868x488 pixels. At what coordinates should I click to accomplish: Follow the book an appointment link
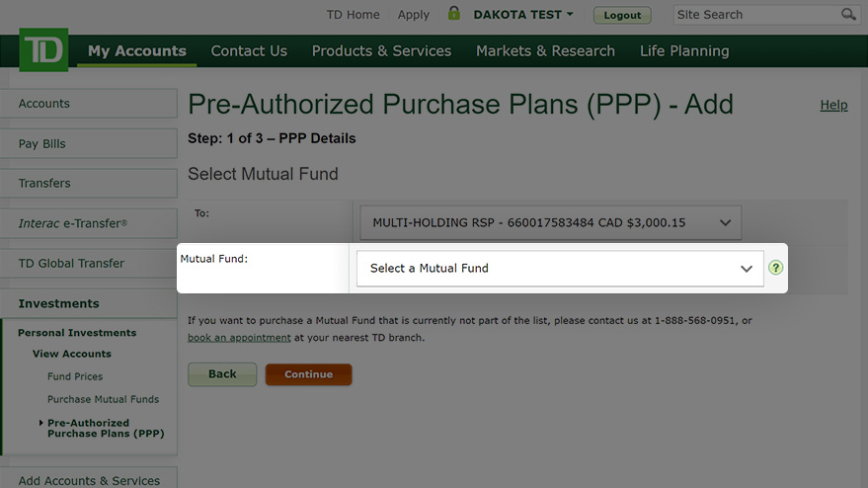[x=239, y=338]
